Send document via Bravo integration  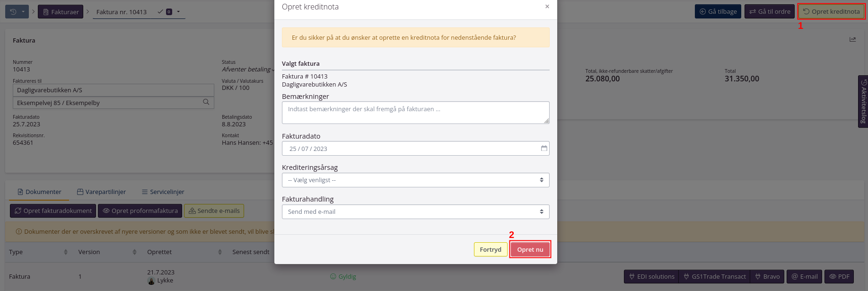[767, 277]
